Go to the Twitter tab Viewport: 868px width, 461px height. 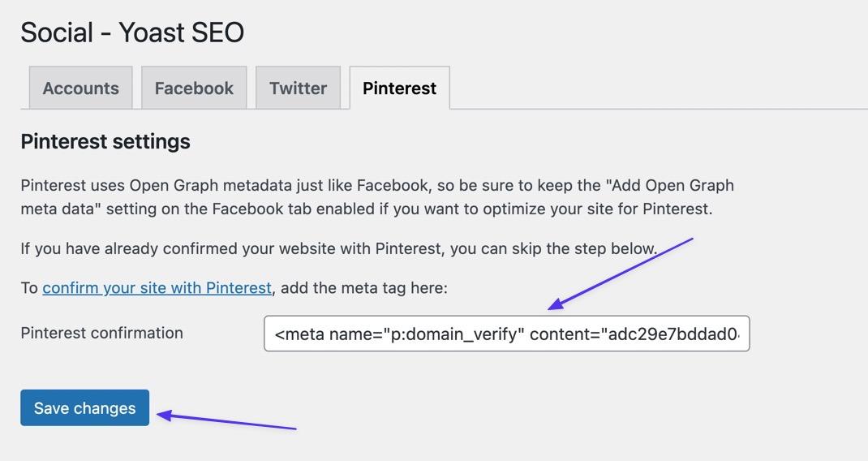298,88
